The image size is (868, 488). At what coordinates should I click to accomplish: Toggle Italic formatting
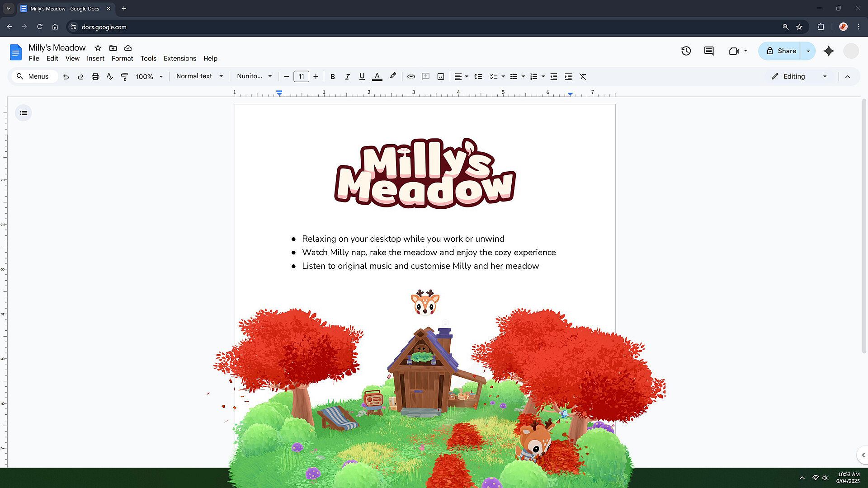click(x=347, y=77)
